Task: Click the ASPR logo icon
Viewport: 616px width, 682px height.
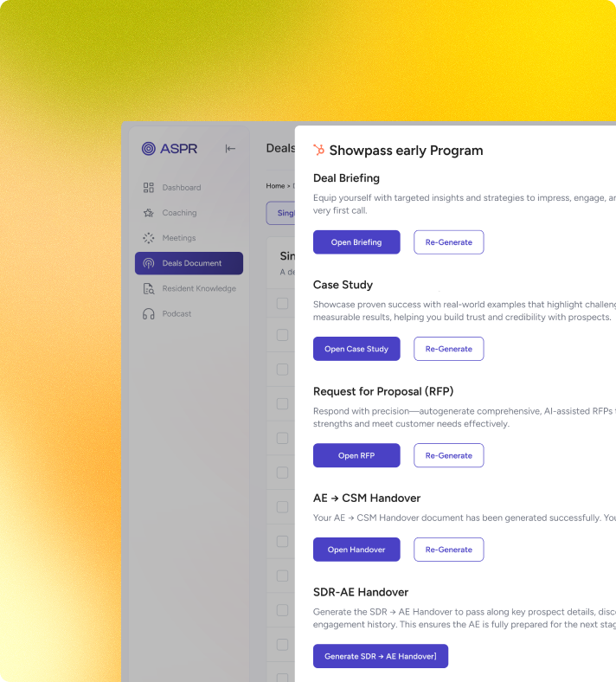Action: click(x=148, y=149)
